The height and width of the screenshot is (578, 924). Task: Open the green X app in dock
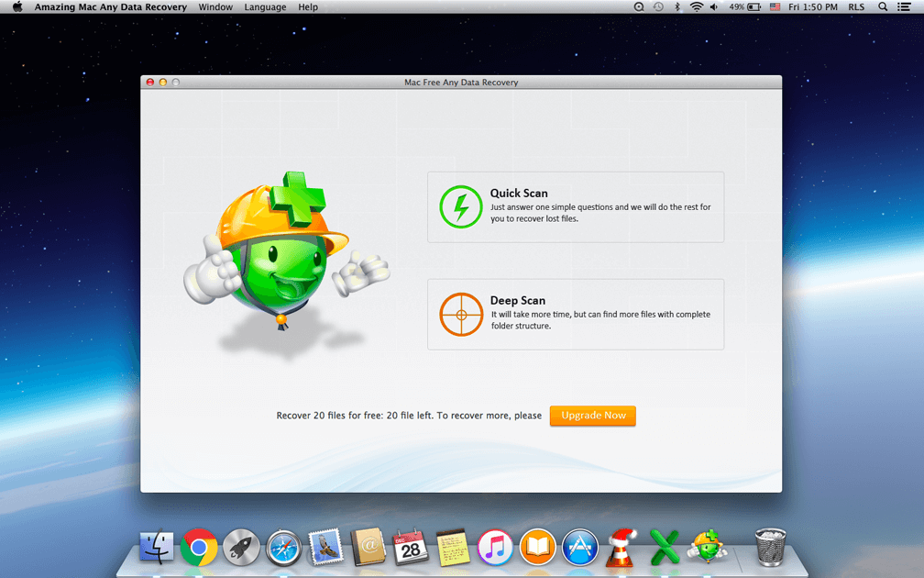coord(665,548)
